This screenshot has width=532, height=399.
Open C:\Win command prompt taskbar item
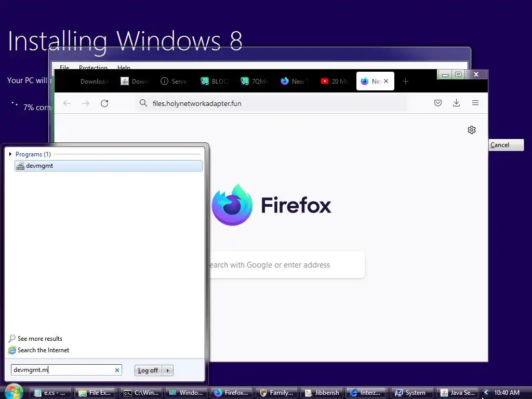pos(141,393)
